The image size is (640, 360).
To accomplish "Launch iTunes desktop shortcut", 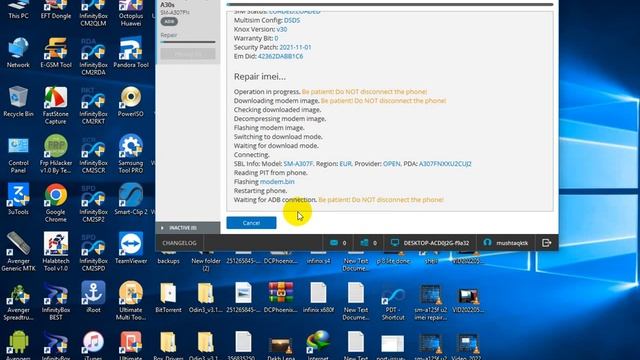I will click(x=93, y=345).
